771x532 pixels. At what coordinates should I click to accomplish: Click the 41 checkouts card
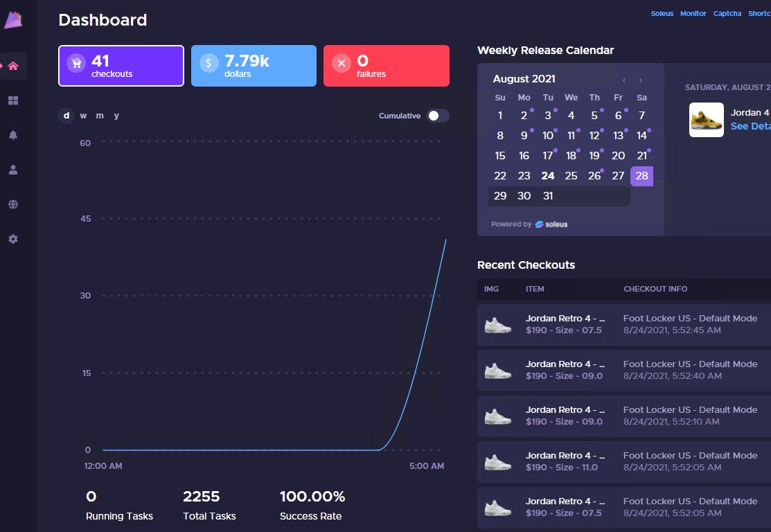[121, 66]
